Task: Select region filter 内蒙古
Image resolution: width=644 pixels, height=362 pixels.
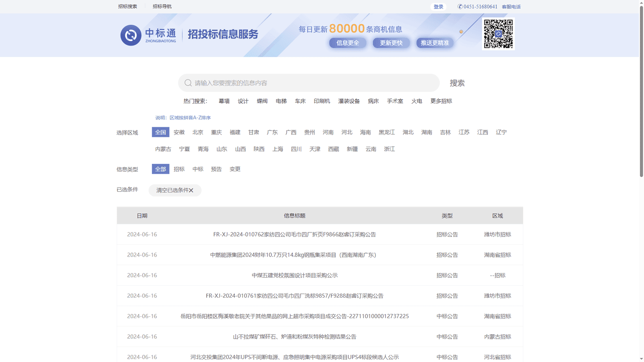Action: pyautogui.click(x=163, y=149)
